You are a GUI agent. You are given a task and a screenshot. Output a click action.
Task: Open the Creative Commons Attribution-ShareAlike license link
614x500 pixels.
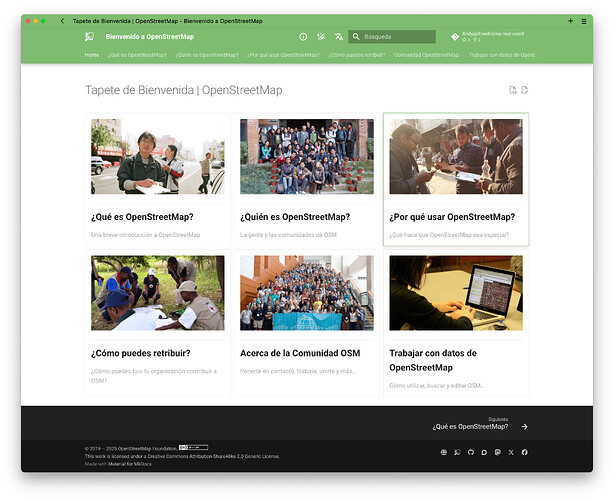coord(213,457)
